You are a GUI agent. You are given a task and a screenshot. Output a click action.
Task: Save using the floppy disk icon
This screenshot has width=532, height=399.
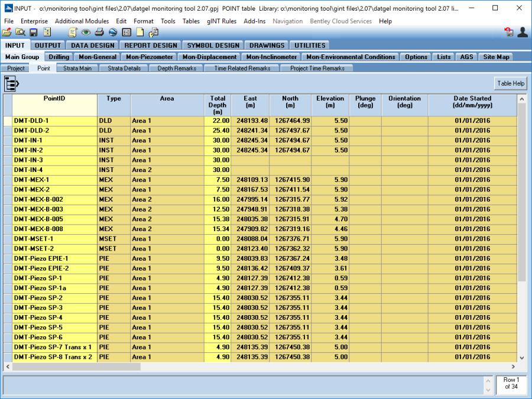pyautogui.click(x=34, y=33)
